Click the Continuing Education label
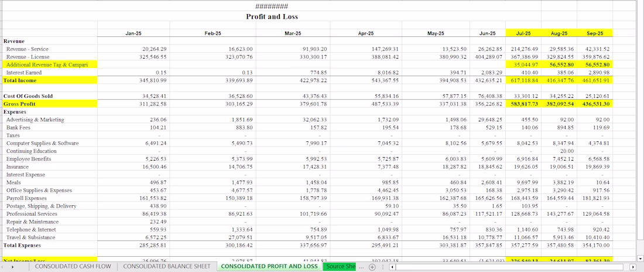Screen dimensions: 644x272 coord(32,151)
